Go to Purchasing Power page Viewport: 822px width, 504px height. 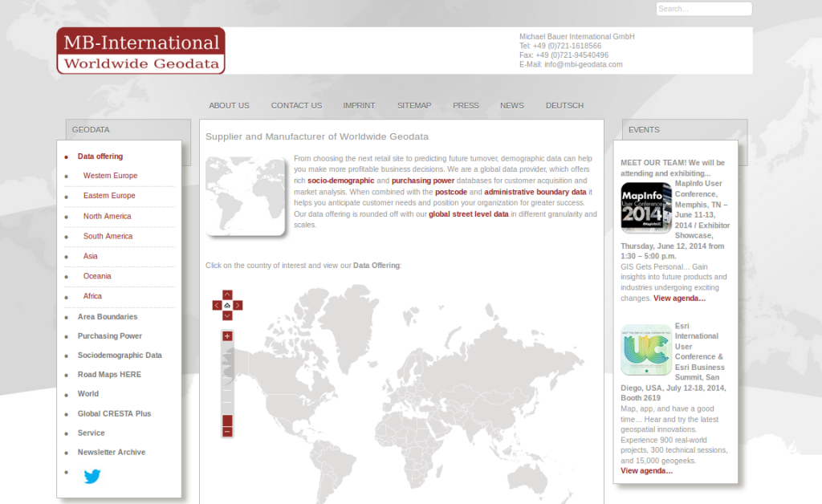(x=109, y=335)
